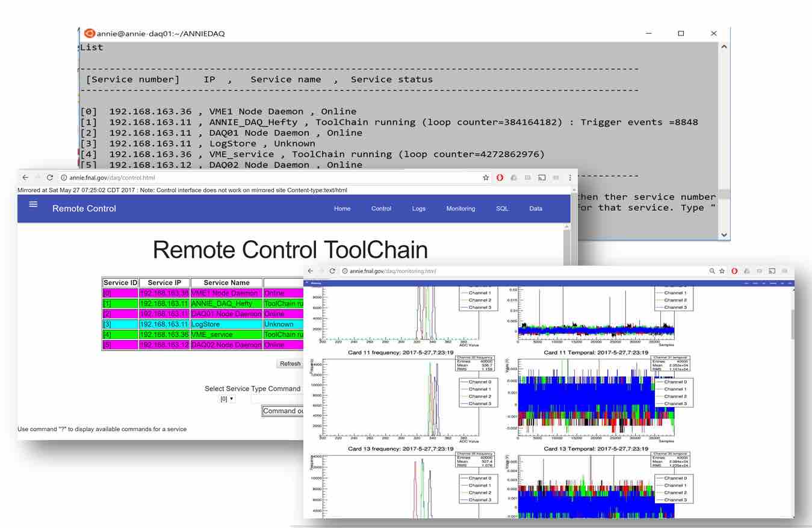
Task: Open the Monitoring nav item in Remote Control
Action: (460, 208)
